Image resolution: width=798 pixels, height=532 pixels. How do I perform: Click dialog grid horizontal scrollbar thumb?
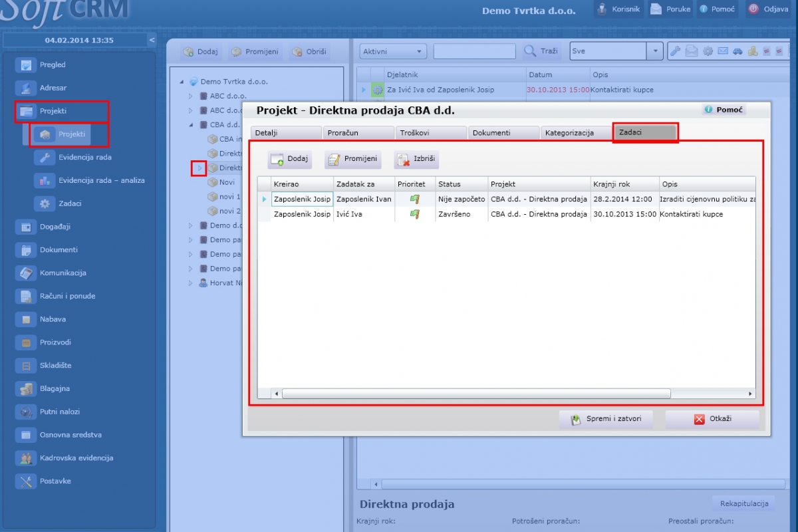pyautogui.click(x=476, y=394)
